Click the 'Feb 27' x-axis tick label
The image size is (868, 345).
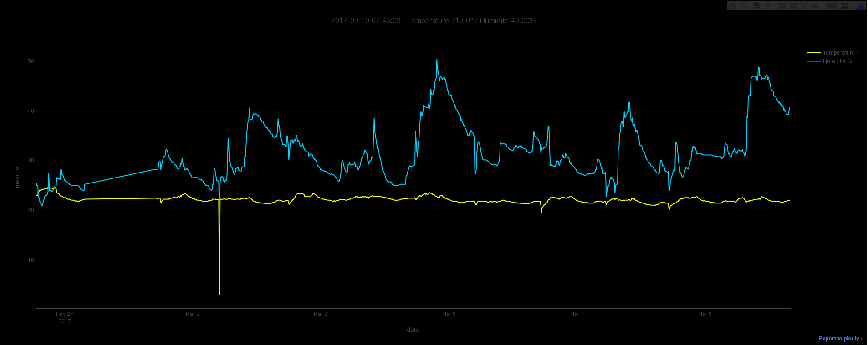65,314
